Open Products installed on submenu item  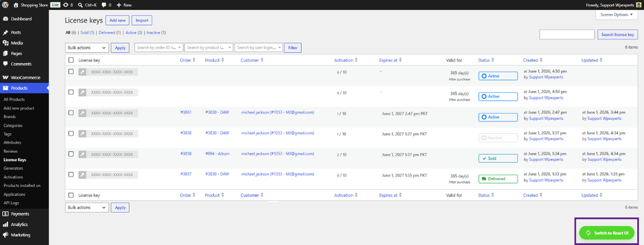pyautogui.click(x=22, y=185)
